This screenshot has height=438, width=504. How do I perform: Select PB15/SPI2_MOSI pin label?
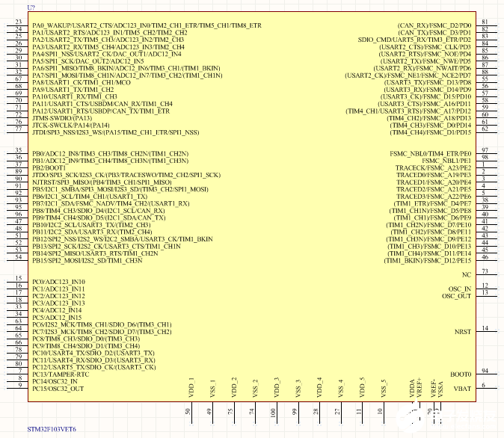coord(87,260)
